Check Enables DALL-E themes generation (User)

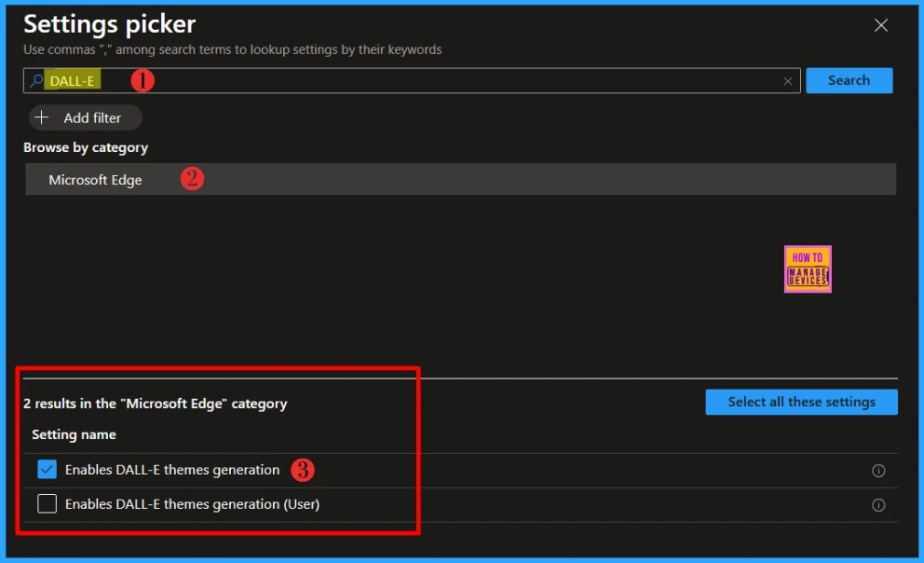pyautogui.click(x=48, y=503)
